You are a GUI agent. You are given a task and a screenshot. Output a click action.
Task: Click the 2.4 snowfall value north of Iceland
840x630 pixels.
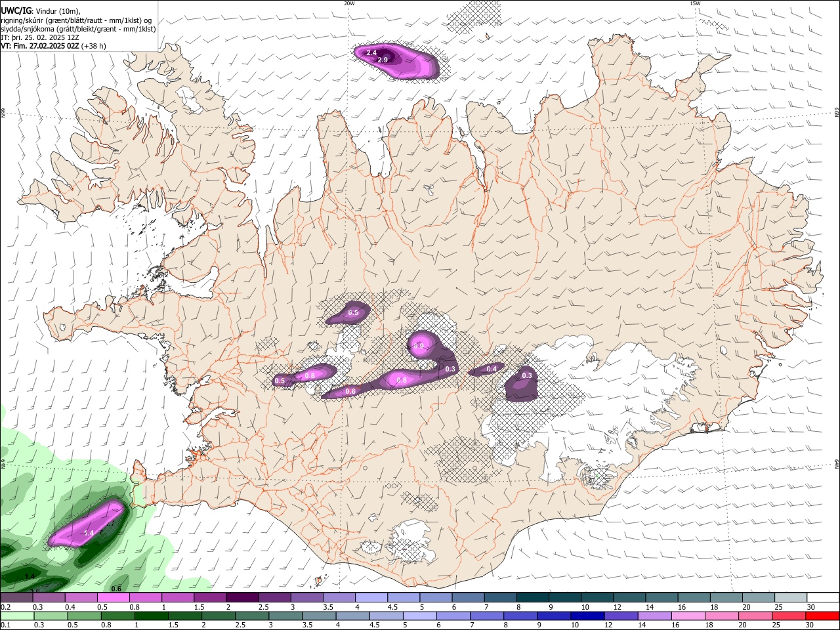(x=371, y=52)
